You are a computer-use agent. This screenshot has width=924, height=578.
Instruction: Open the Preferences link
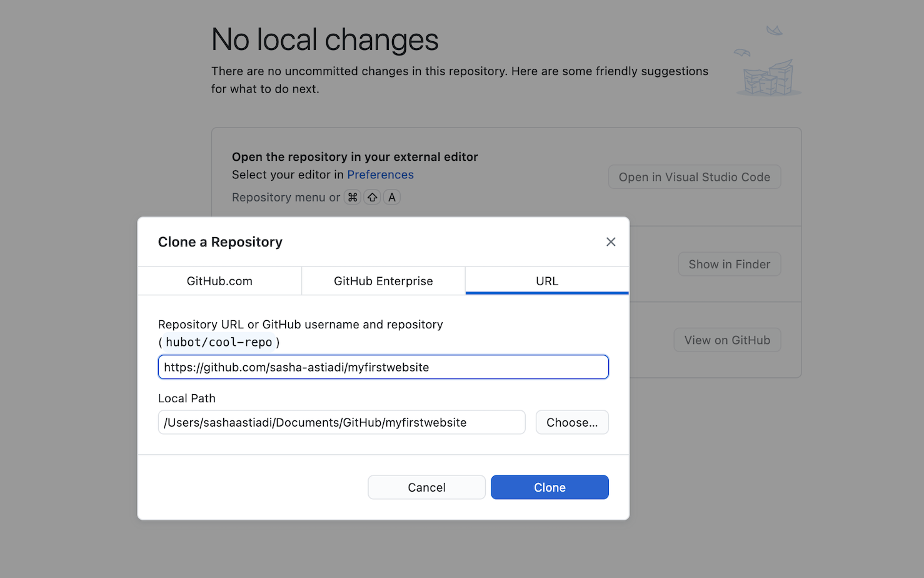[380, 175]
